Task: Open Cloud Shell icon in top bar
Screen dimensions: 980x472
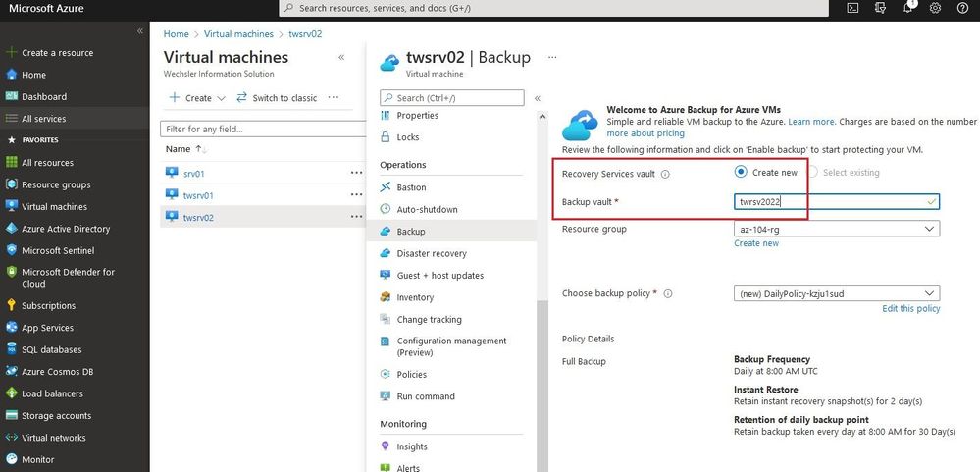Action: point(852,8)
